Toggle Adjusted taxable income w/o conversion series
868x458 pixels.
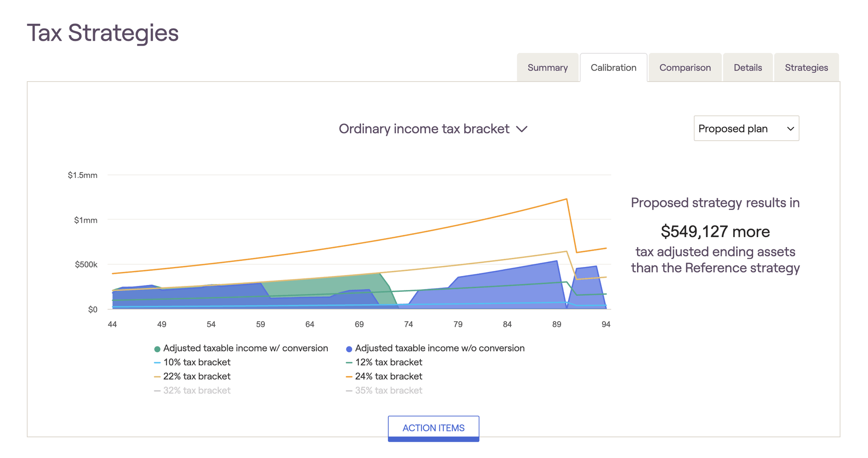[x=439, y=348]
